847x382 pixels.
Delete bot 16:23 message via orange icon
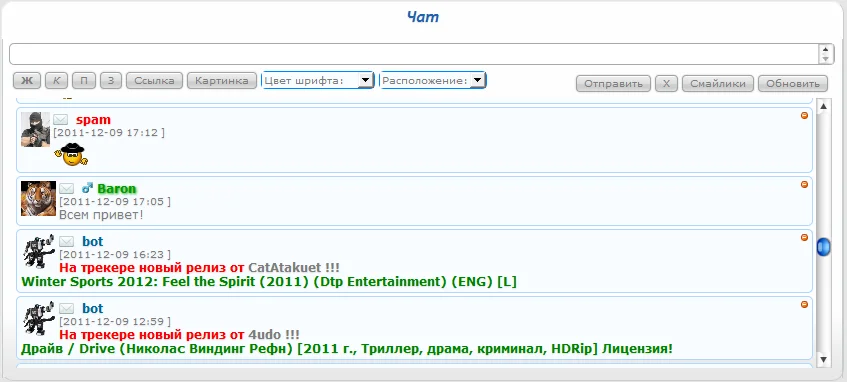coord(804,237)
